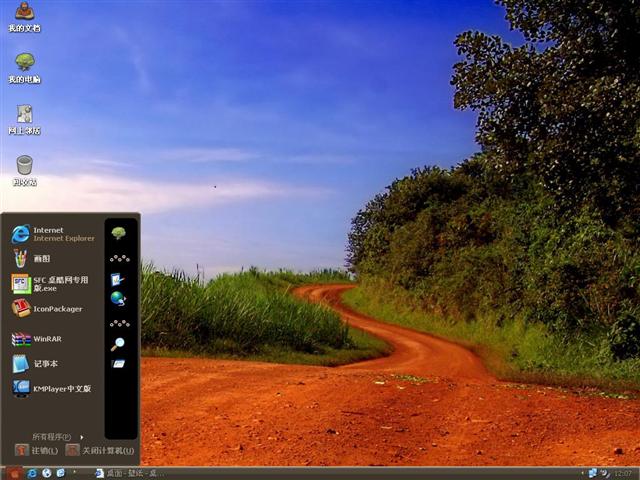Viewport: 640px width, 480px height.
Task: Open the 我的文档 desktop icon
Action: (x=24, y=16)
